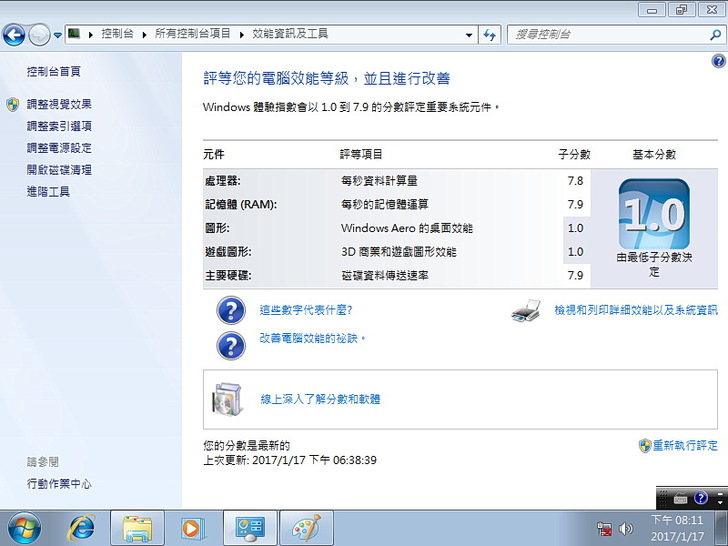Select the 處理器 row label
The image size is (728, 546).
[x=222, y=181]
